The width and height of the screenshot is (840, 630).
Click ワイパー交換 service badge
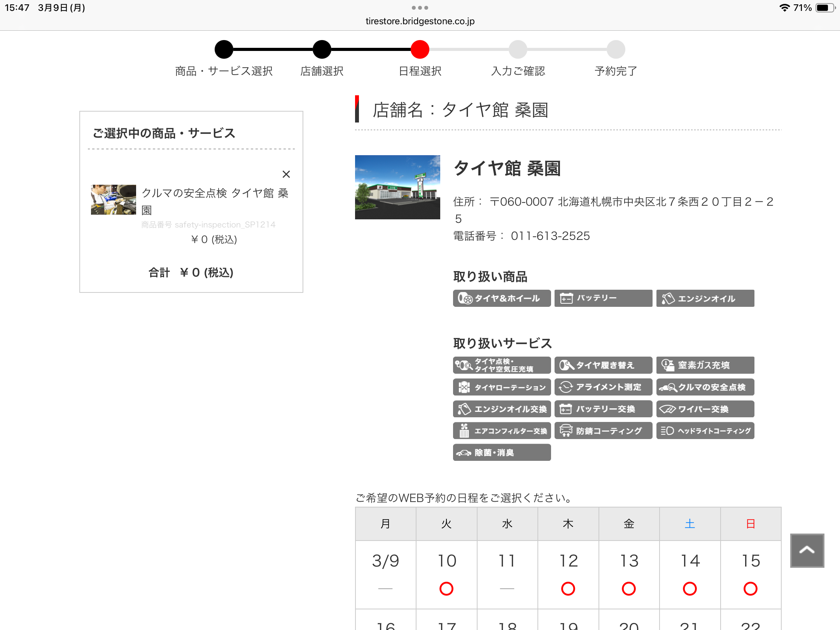tap(705, 409)
